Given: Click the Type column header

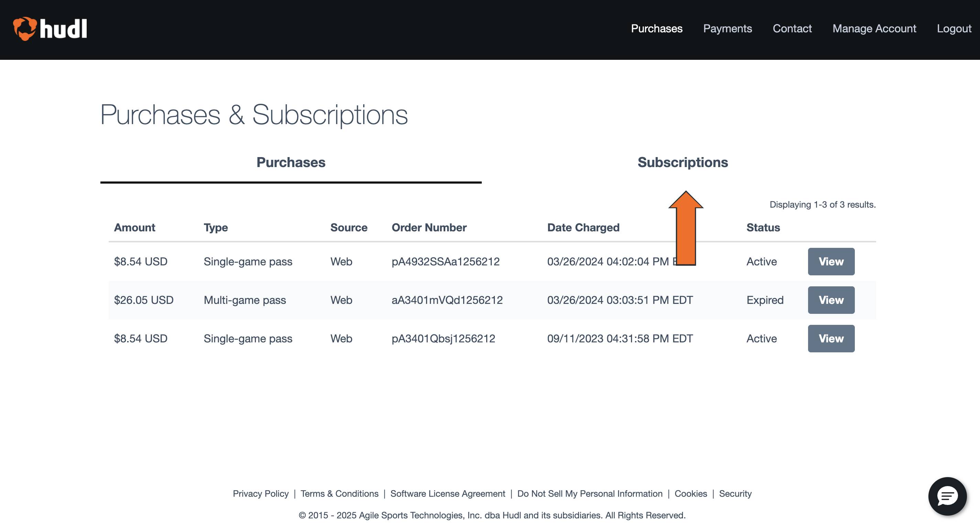Looking at the screenshot, I should [x=216, y=228].
